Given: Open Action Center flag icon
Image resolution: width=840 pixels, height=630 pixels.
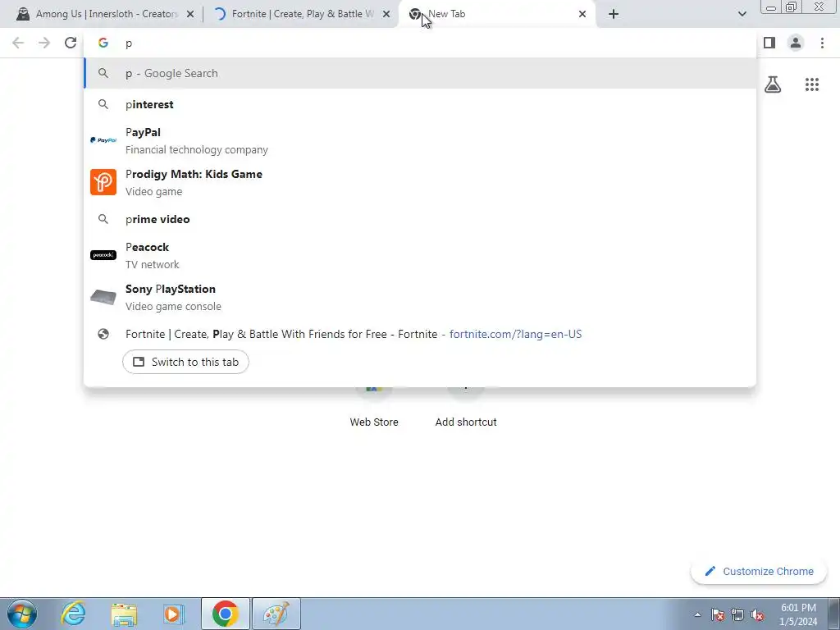Looking at the screenshot, I should tap(718, 614).
